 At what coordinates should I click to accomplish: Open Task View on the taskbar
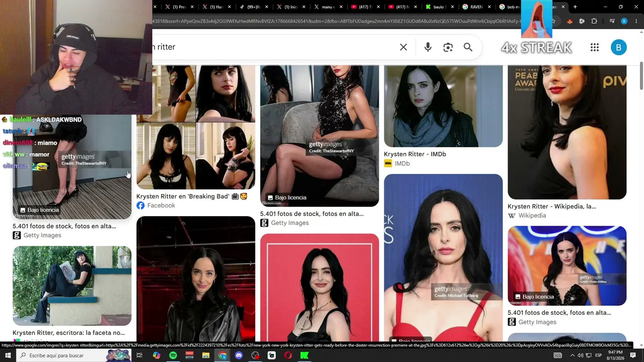click(139, 355)
